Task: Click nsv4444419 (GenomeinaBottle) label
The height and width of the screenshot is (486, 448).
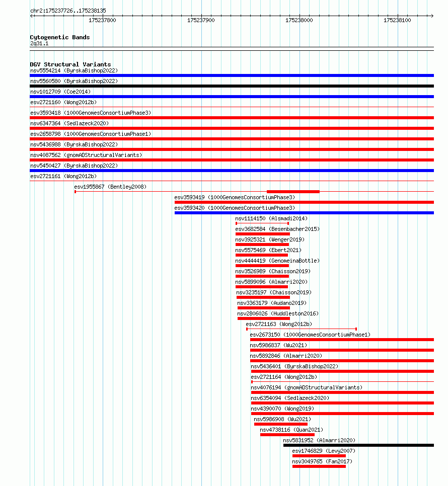Action: point(277,261)
